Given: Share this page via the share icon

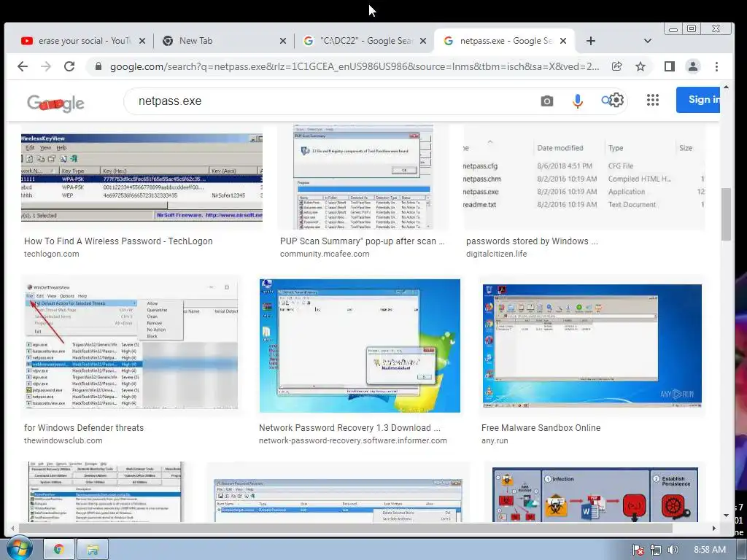Looking at the screenshot, I should click(617, 66).
